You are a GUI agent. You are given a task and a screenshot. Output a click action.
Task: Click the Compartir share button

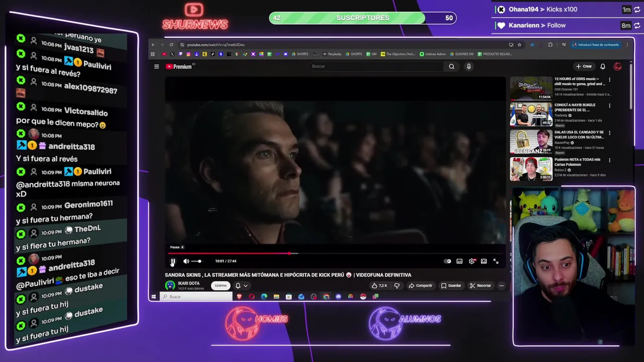click(421, 286)
